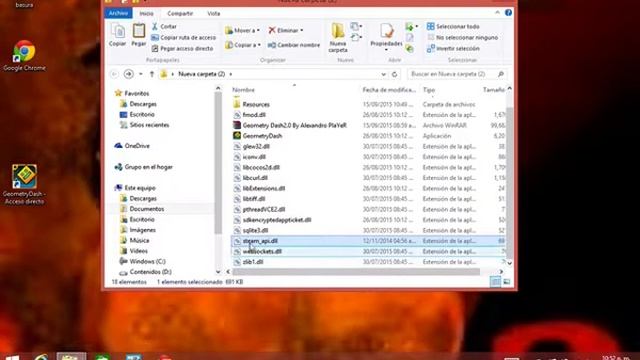Open the Eliminar dropdown

click(286, 30)
